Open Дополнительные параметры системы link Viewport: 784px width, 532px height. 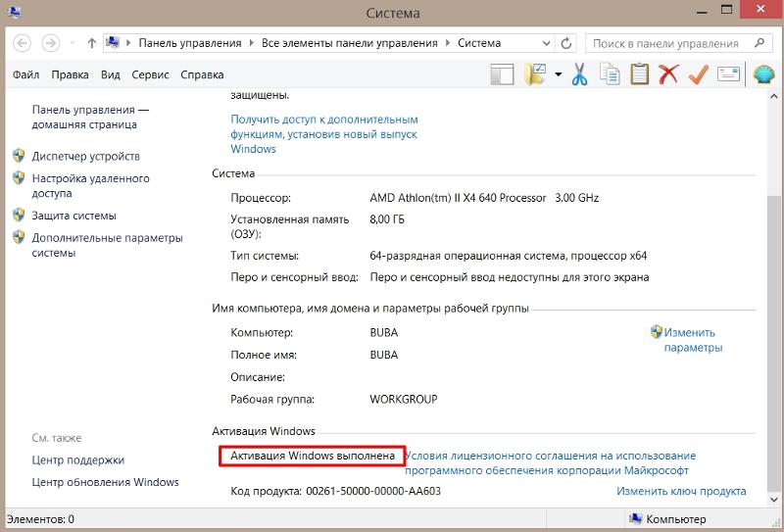(x=107, y=245)
